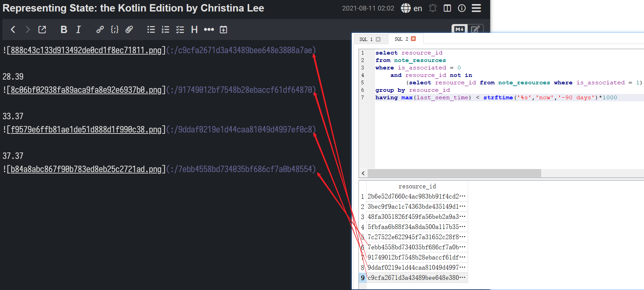Insert a hyperlink

pos(100,29)
